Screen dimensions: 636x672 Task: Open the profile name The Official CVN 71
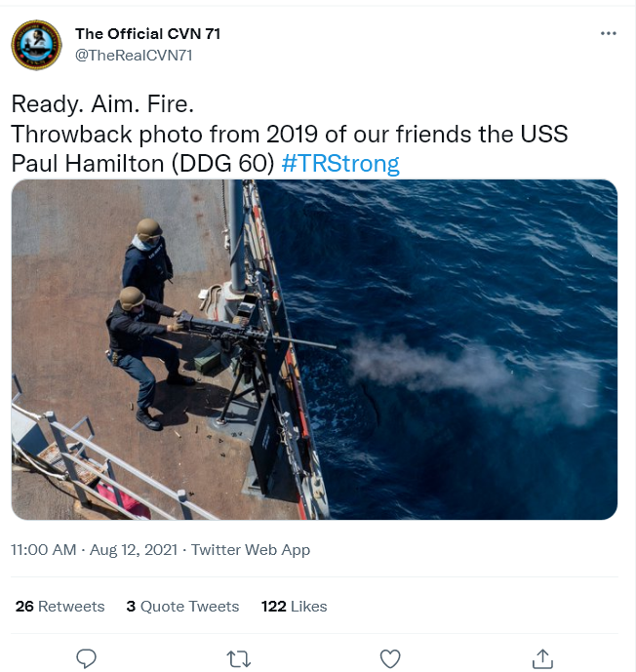coord(148,33)
